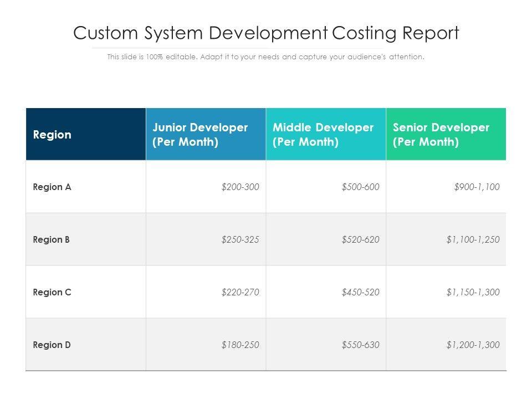The width and height of the screenshot is (532, 399).
Task: Click the '$900-1,100' senior developer cell
Action: pyautogui.click(x=477, y=187)
